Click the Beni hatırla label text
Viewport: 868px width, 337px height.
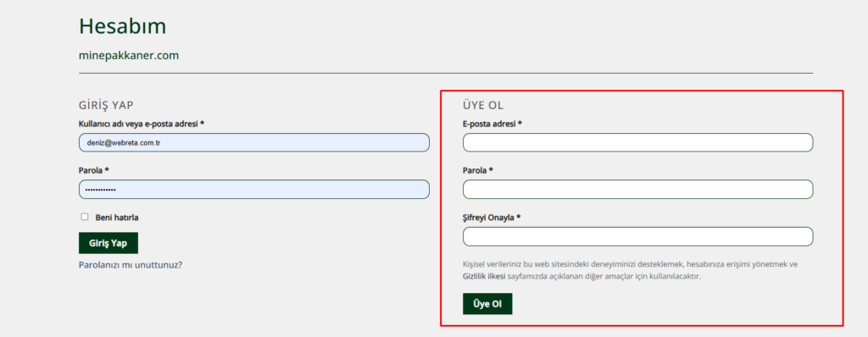[x=117, y=218]
